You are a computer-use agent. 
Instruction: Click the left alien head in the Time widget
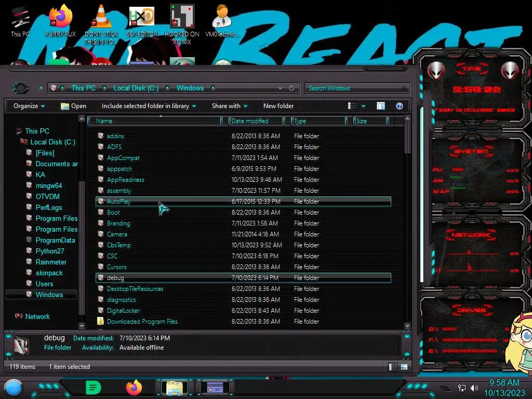[436, 71]
